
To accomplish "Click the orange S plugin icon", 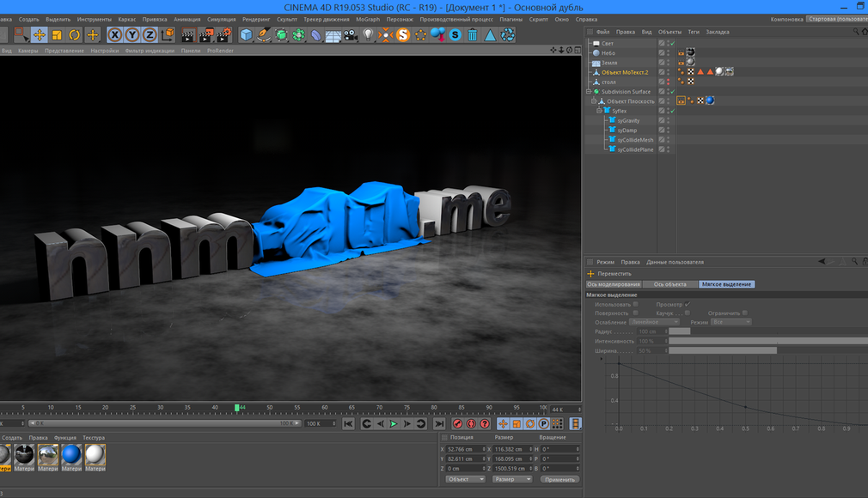I will coord(403,35).
